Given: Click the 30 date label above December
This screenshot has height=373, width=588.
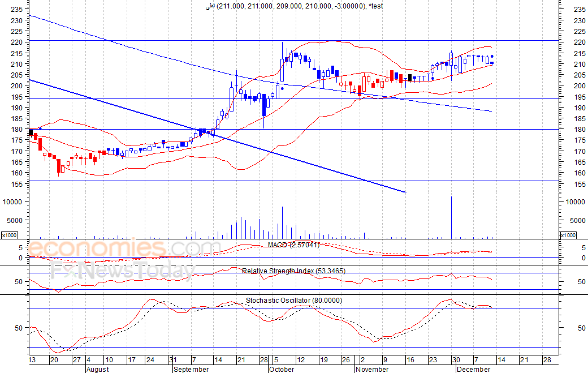Looking at the screenshot, I should click(x=456, y=360).
